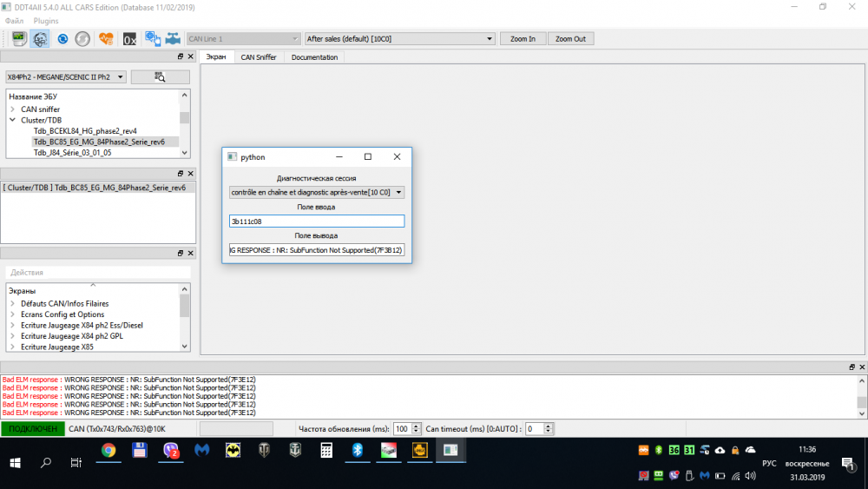Click the ECU monitor screen toolbar icon

pyautogui.click(x=19, y=39)
